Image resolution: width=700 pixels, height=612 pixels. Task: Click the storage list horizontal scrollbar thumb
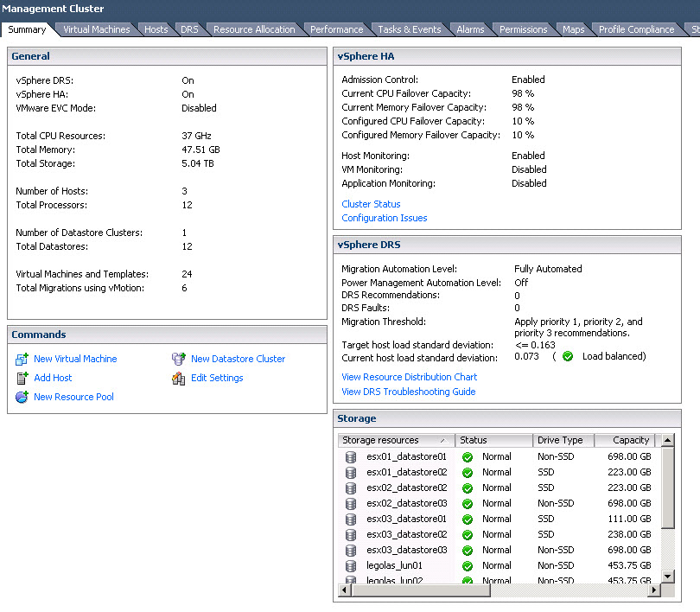tap(421, 590)
